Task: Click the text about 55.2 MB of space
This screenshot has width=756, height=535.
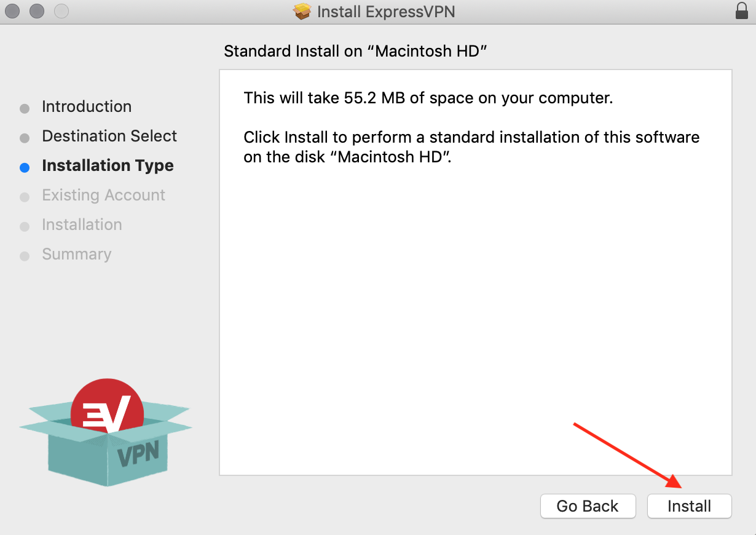Action: pos(428,98)
